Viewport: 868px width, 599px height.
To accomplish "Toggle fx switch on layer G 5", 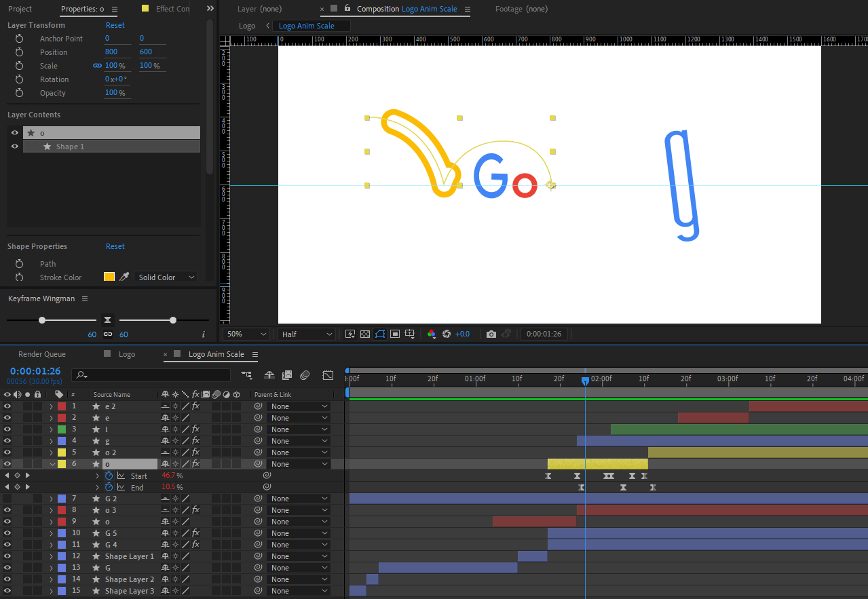I will (x=195, y=533).
